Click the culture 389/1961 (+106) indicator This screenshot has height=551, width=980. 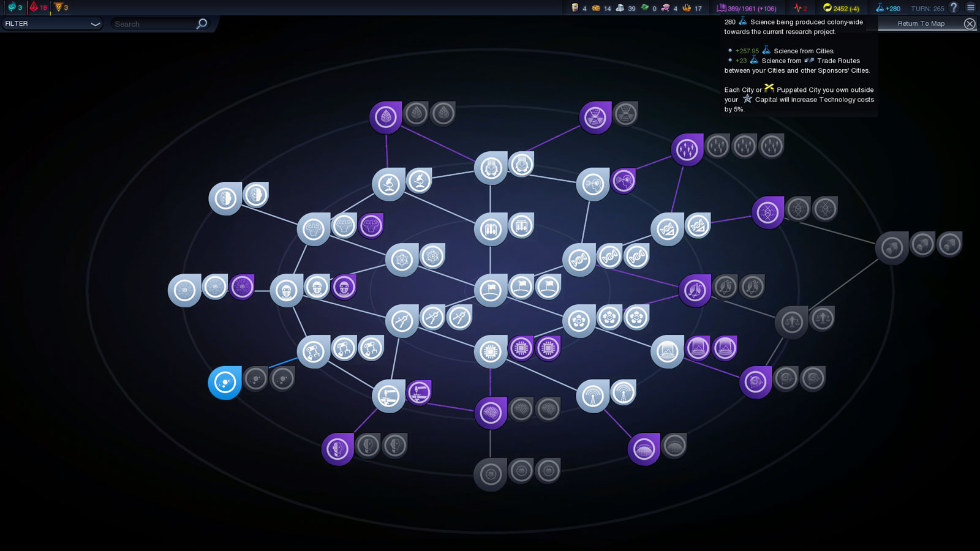tap(747, 8)
